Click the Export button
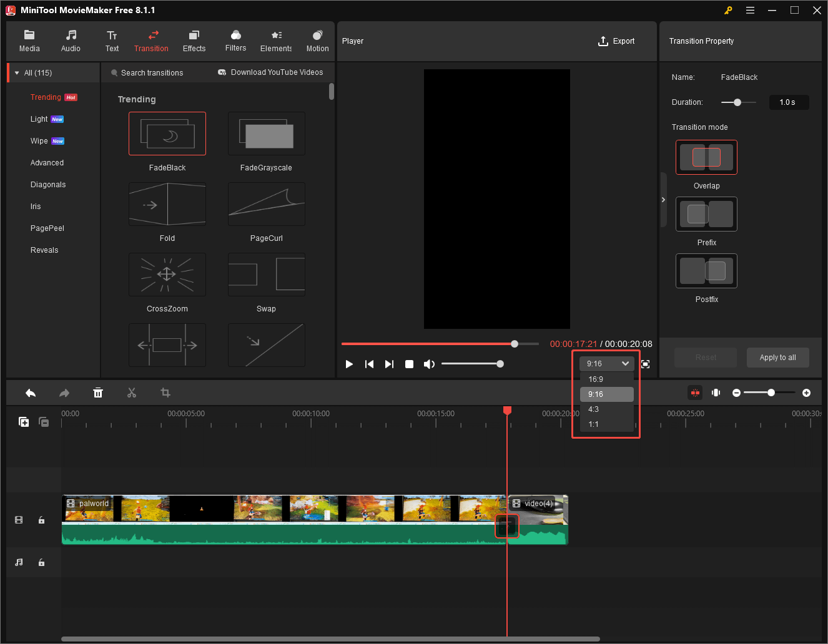This screenshot has height=644, width=828. point(616,41)
